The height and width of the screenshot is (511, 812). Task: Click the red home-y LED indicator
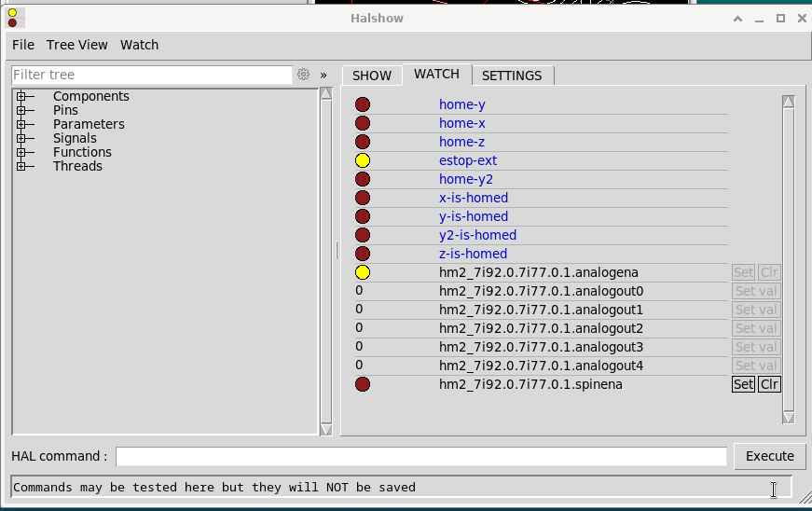[x=363, y=104]
